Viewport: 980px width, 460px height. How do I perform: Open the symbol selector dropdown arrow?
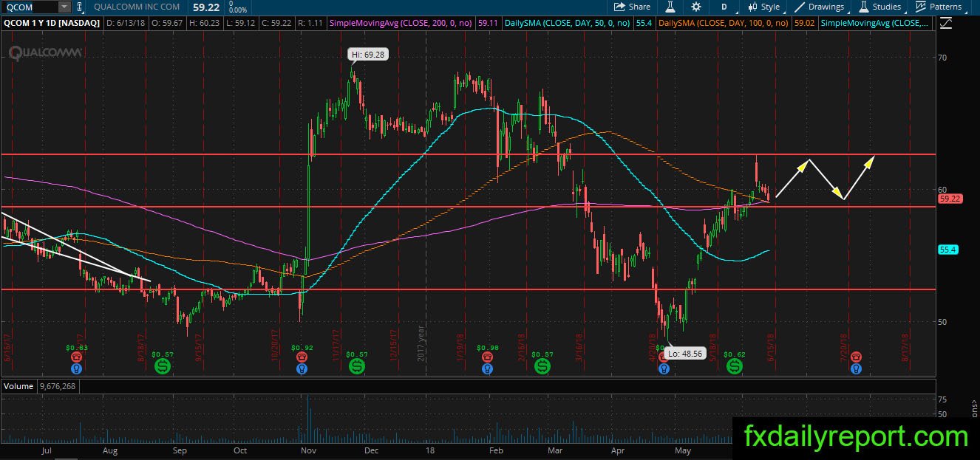(64, 7)
